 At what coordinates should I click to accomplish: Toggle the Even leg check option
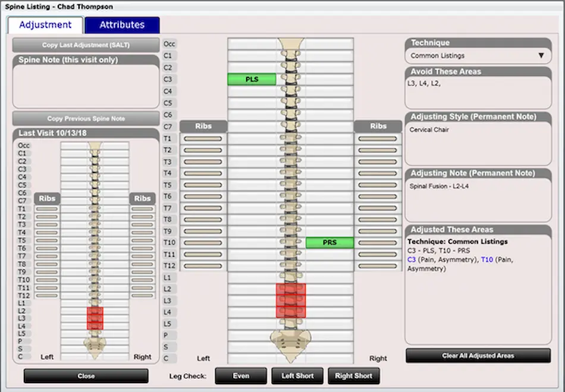240,375
